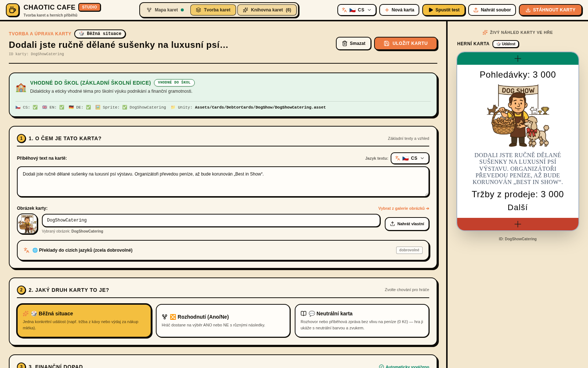Switch to the Tvorba karet tab

click(213, 10)
